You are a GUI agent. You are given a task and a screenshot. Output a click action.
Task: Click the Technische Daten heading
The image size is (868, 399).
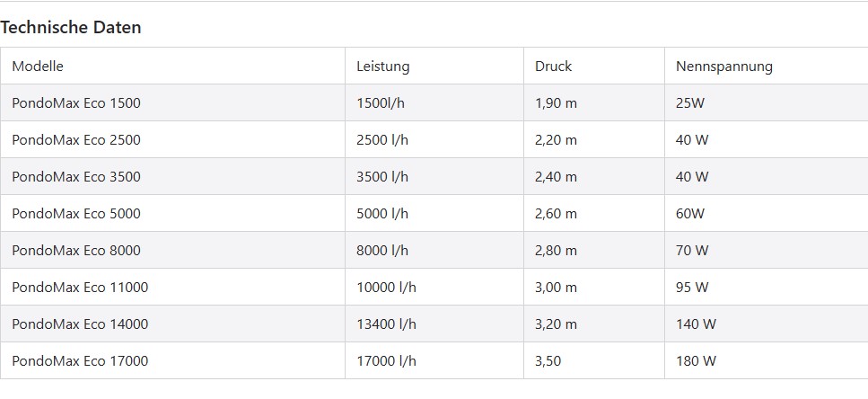pos(71,27)
